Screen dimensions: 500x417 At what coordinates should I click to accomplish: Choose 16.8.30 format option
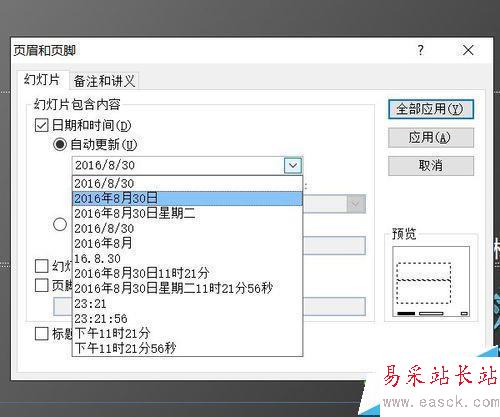point(187,258)
